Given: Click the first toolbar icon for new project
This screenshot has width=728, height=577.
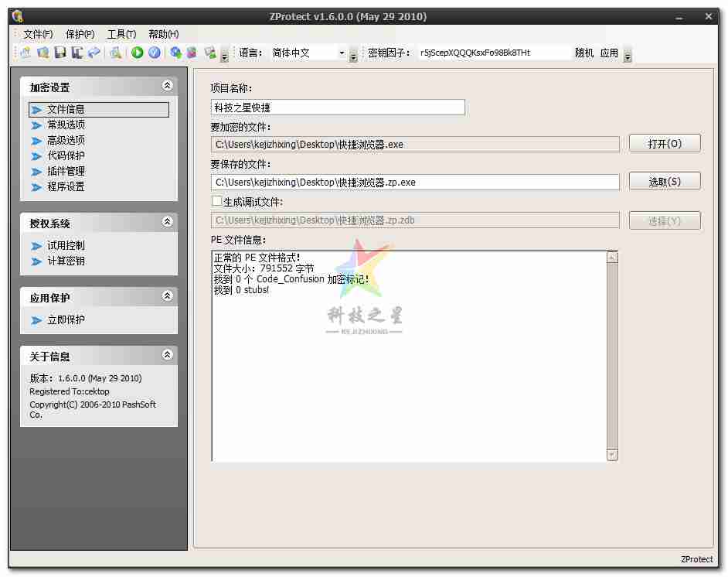Looking at the screenshot, I should click(26, 53).
